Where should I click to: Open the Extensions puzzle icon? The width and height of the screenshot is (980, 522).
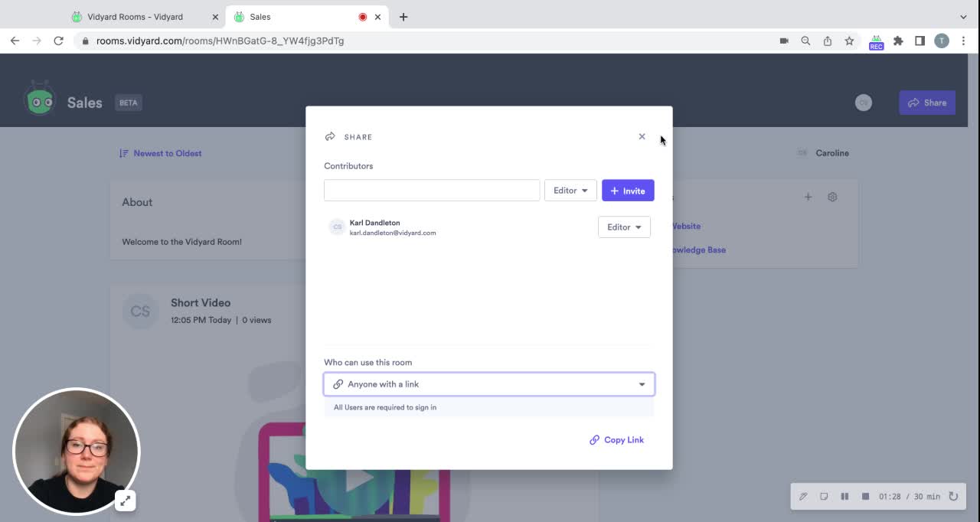(898, 41)
